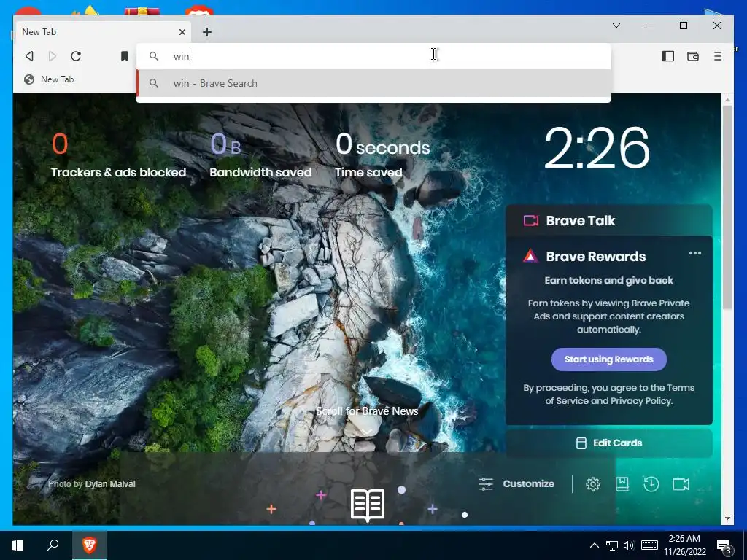Open Windows taskbar search
Screen dimensions: 747x560
pos(53,545)
